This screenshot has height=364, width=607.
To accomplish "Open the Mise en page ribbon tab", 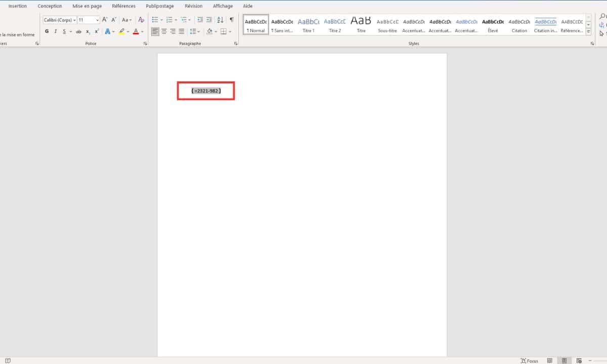I will coord(87,6).
